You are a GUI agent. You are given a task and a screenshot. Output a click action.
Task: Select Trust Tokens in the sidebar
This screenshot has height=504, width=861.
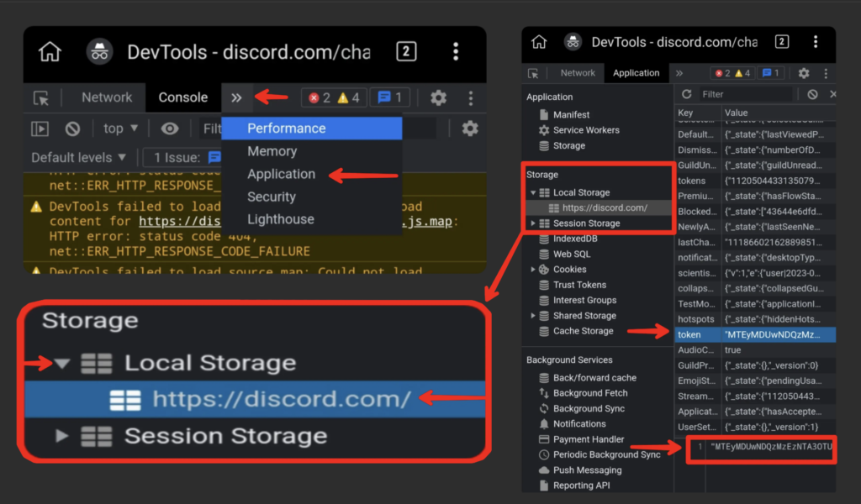click(x=579, y=285)
